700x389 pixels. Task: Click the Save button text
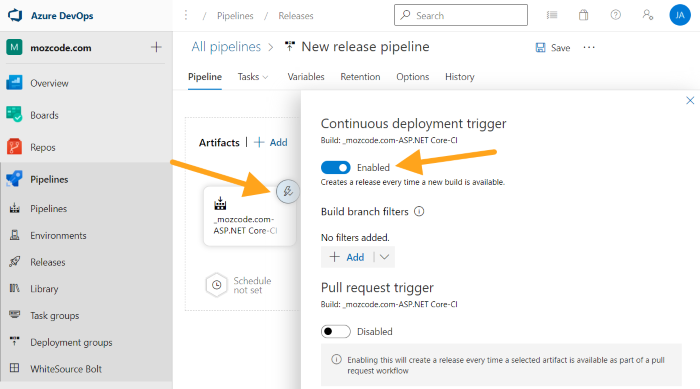click(x=560, y=48)
